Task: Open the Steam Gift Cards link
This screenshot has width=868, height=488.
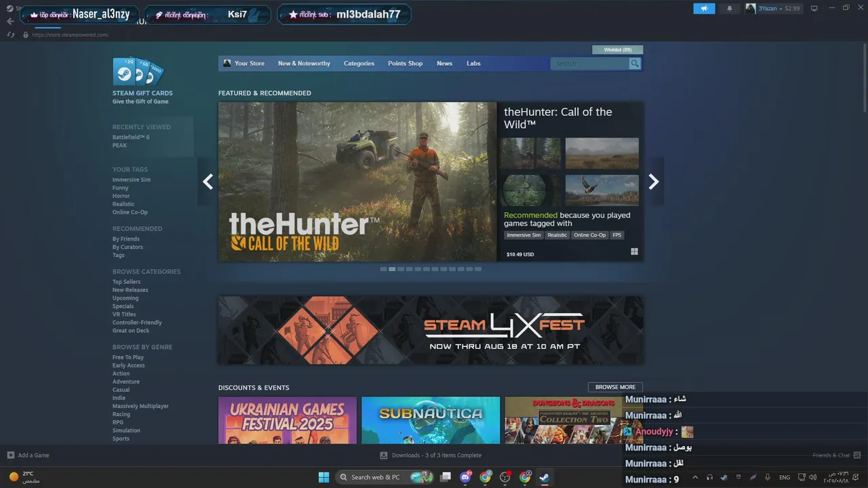Action: pos(142,94)
